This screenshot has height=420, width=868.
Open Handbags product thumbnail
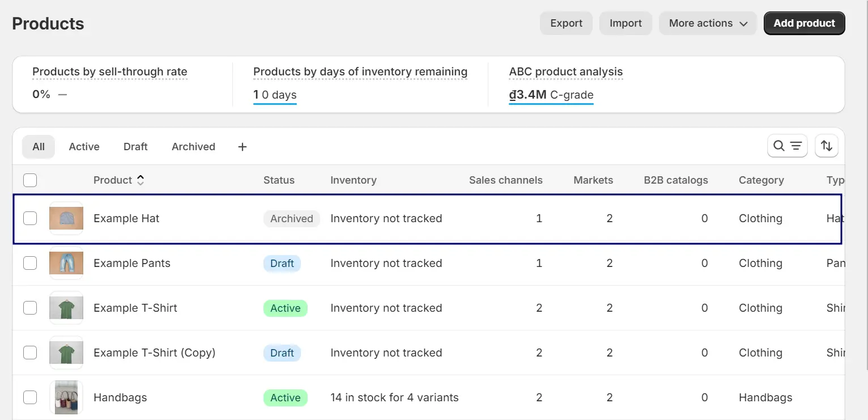[x=66, y=397]
